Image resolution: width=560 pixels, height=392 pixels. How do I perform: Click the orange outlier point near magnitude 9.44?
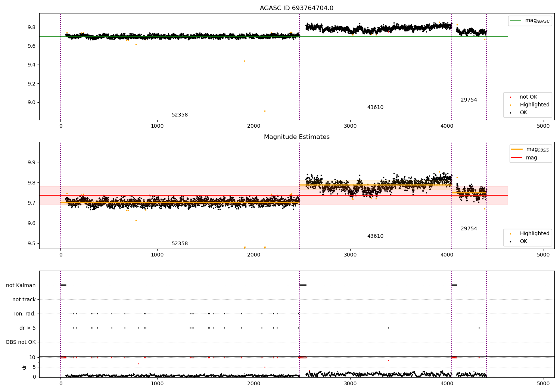(x=245, y=61)
